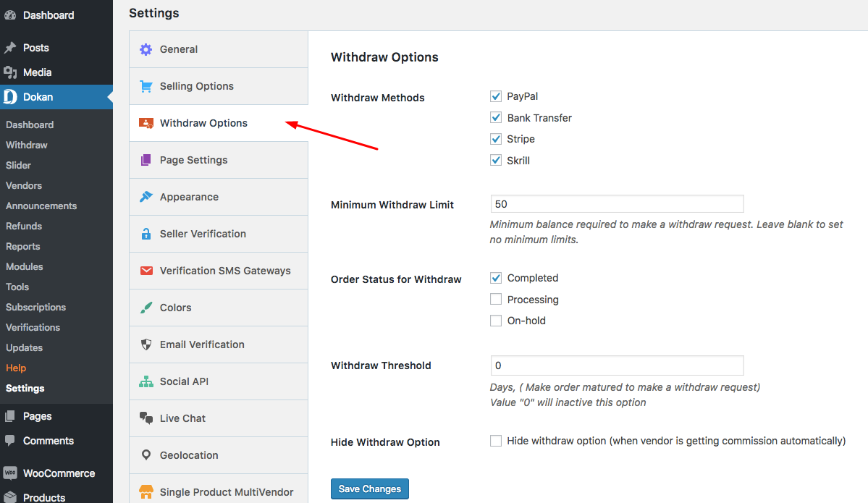The image size is (868, 503).
Task: Open Dokan Verifications submenu link
Action: tap(33, 328)
